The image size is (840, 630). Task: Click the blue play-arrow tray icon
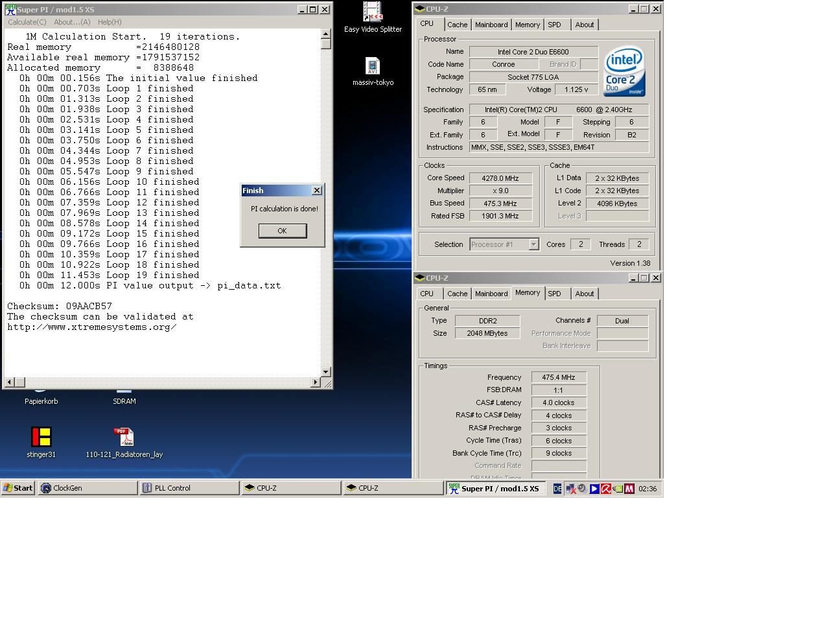coord(594,489)
